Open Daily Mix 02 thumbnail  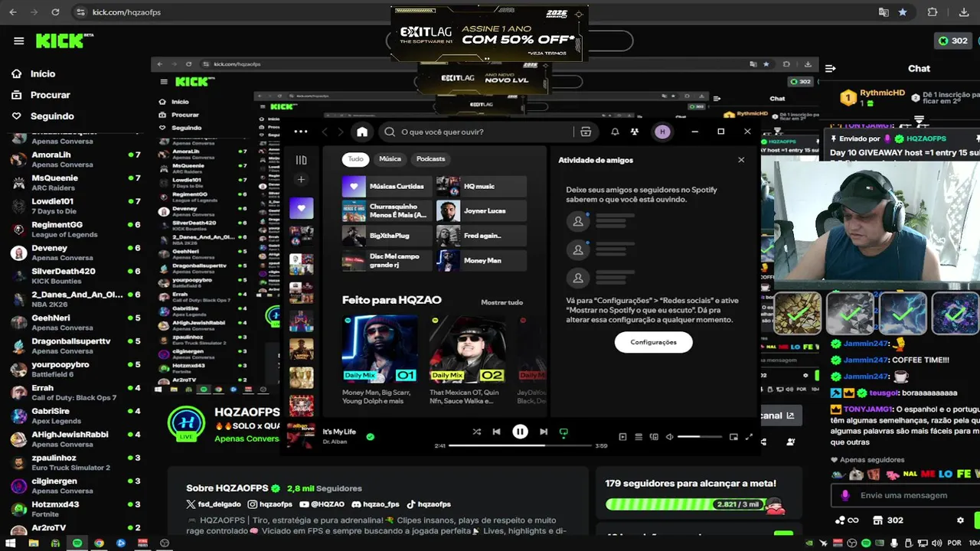[467, 349]
